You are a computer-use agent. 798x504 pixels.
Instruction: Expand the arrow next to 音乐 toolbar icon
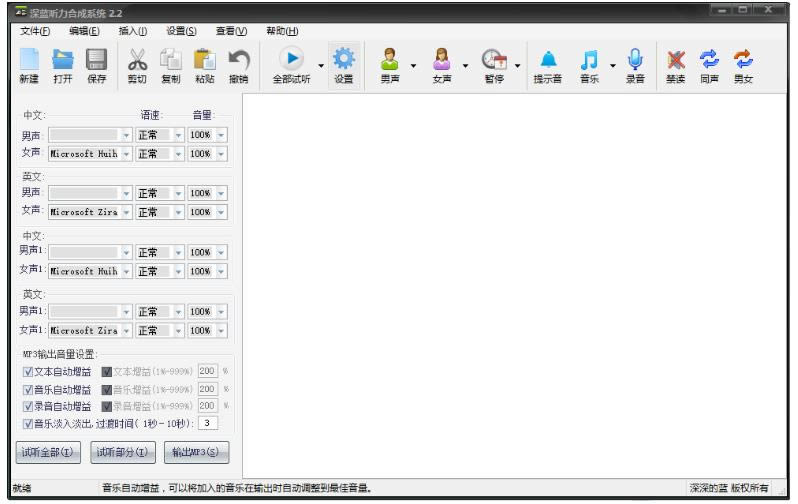pyautogui.click(x=613, y=66)
